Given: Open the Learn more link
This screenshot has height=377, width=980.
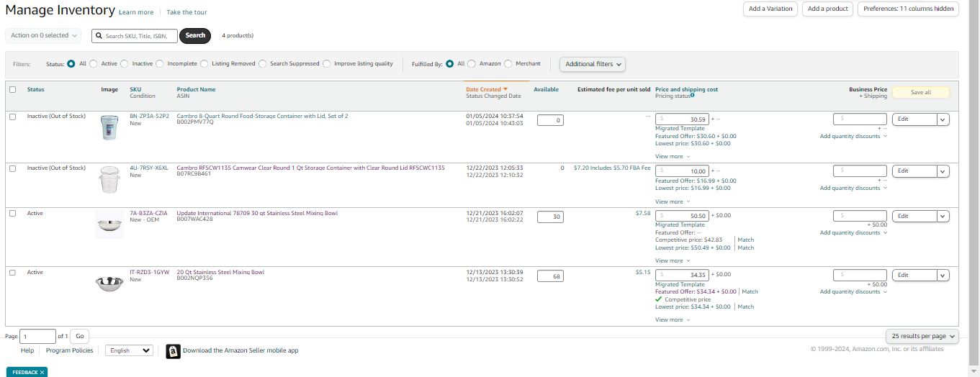Looking at the screenshot, I should (x=136, y=12).
